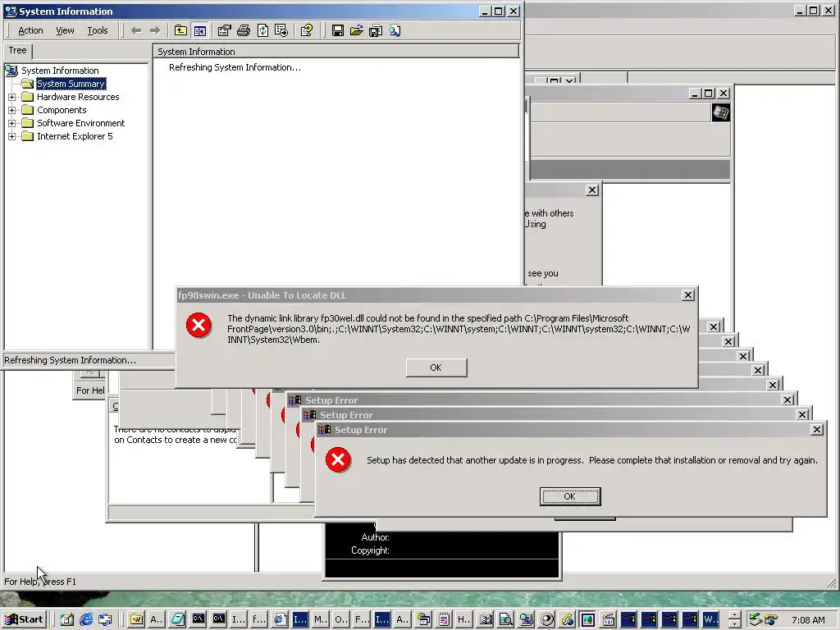Click "Refreshing System Information…" text in details pane
The height and width of the screenshot is (630, 840).
click(235, 67)
